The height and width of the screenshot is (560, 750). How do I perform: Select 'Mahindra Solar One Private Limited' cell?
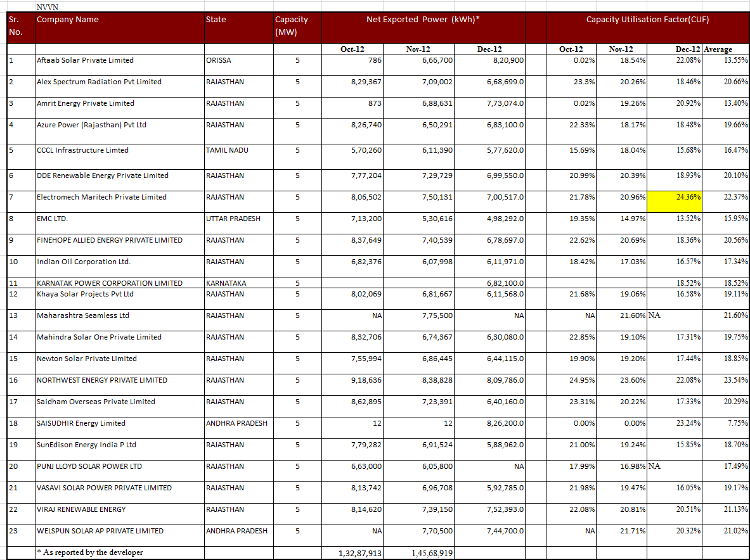(120, 341)
